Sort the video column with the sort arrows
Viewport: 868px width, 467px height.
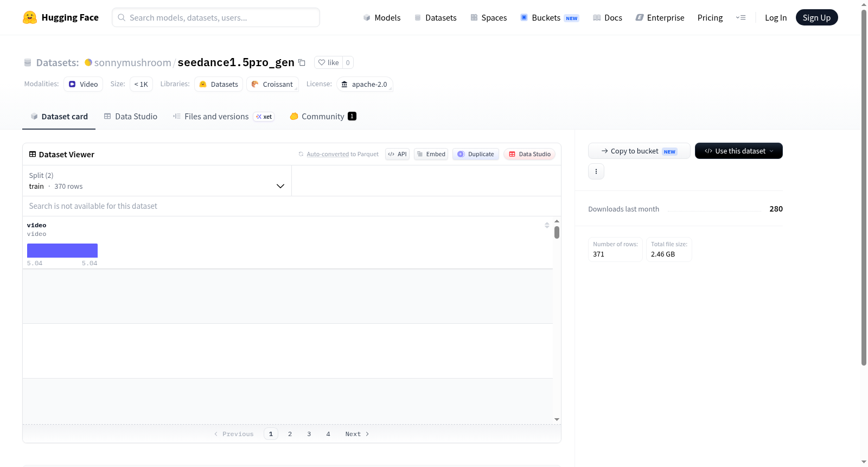[x=547, y=225]
